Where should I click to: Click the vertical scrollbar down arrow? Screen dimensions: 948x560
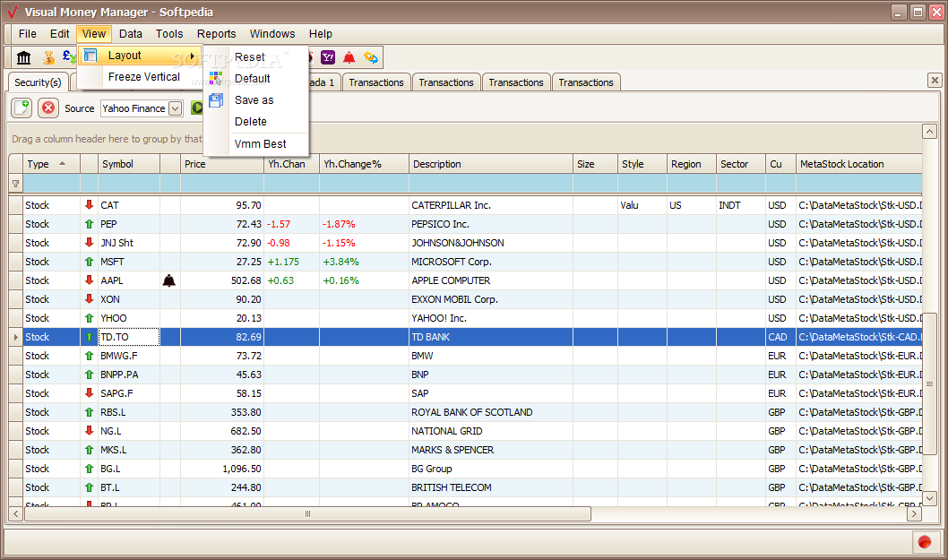tap(929, 499)
